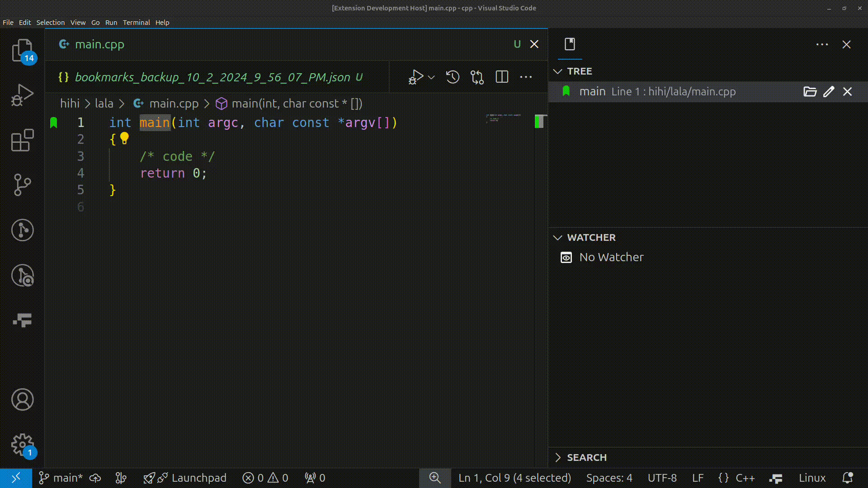Viewport: 868px width, 488px height.
Task: Open the Source Control view
Action: pos(22,185)
